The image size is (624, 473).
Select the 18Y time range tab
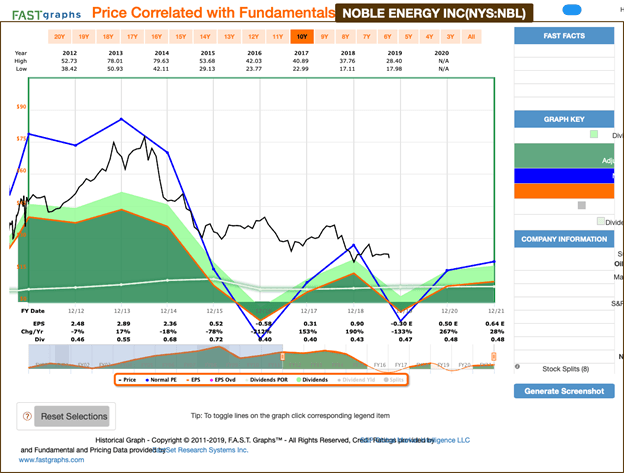108,37
